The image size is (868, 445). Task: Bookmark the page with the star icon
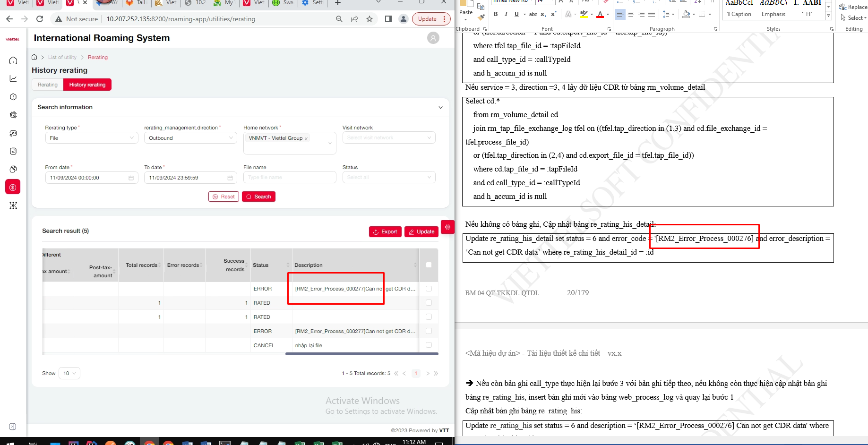pos(370,19)
